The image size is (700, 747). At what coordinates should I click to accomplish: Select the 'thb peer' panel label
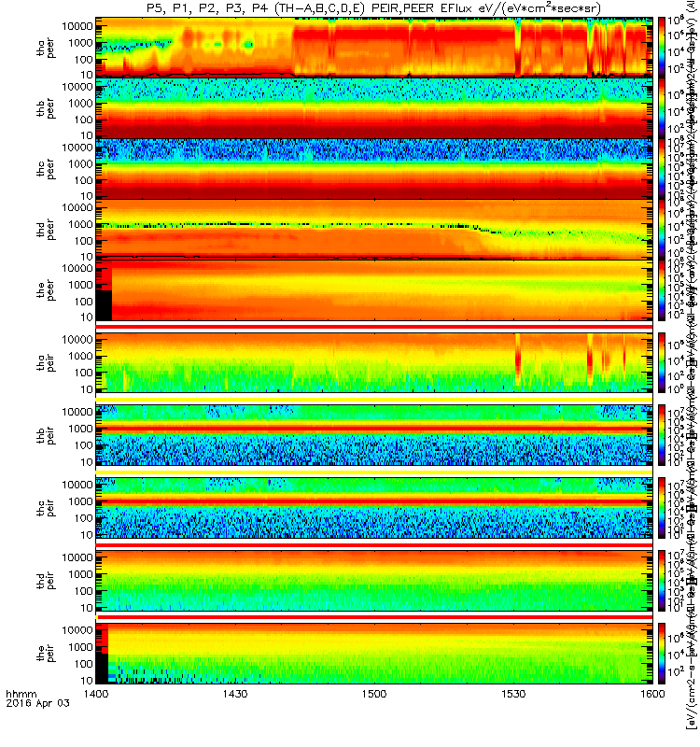click(x=46, y=108)
